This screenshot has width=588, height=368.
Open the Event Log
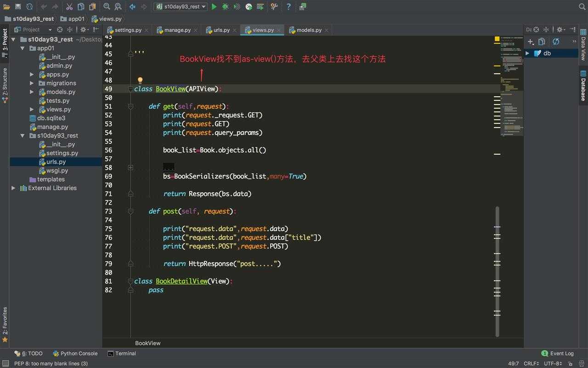[558, 354]
